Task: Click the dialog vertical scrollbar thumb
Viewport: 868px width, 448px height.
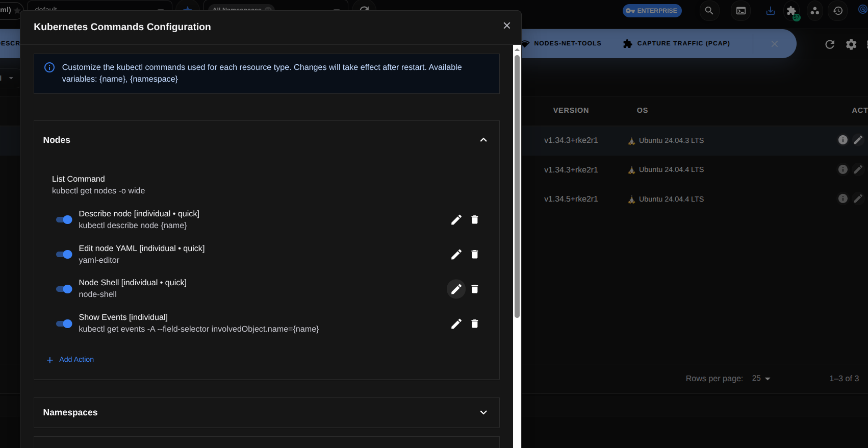Action: (x=517, y=186)
